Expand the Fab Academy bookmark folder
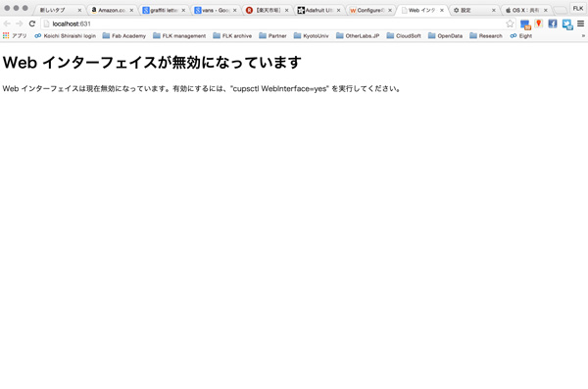 (124, 35)
